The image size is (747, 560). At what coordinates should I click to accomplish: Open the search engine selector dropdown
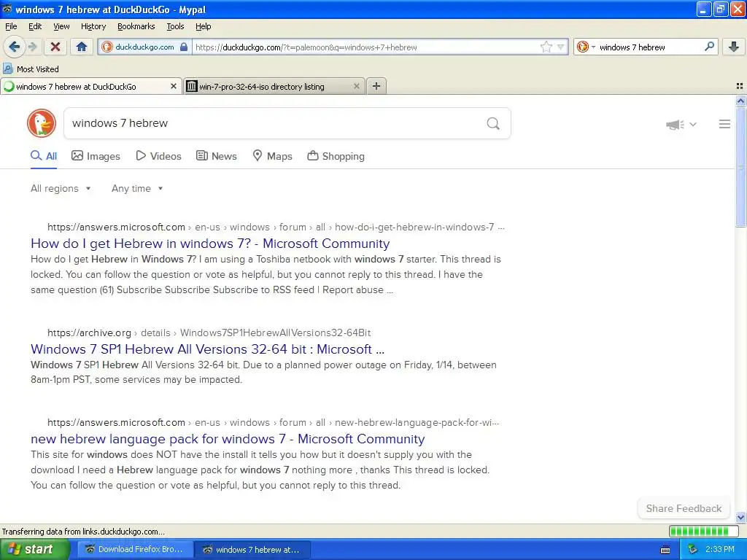pyautogui.click(x=587, y=47)
